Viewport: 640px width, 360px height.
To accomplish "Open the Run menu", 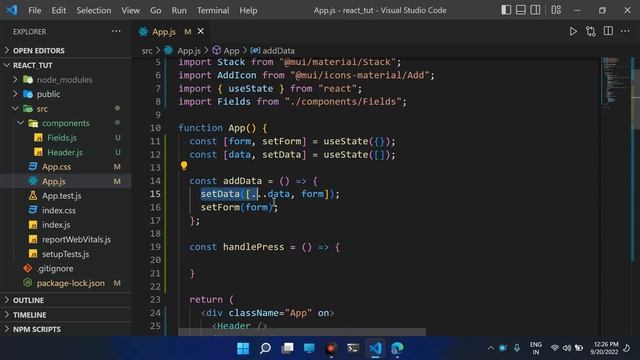I will pyautogui.click(x=179, y=10).
